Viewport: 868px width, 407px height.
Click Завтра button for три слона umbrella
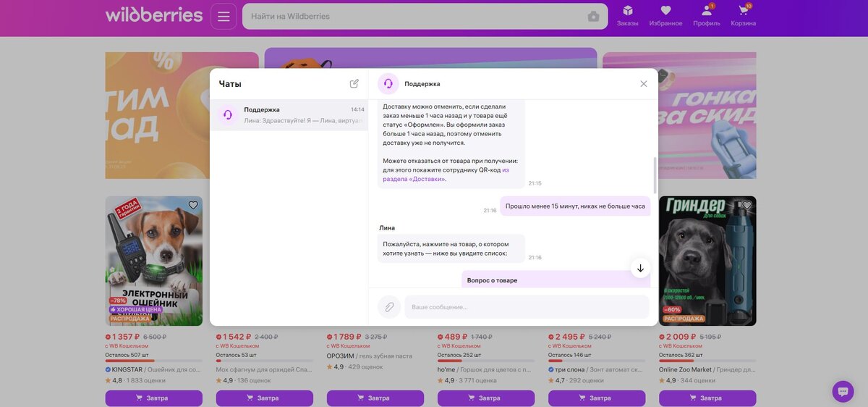(x=597, y=398)
